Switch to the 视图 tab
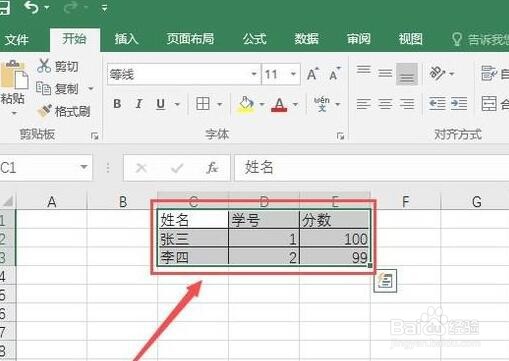Image resolution: width=509 pixels, height=361 pixels. point(410,39)
